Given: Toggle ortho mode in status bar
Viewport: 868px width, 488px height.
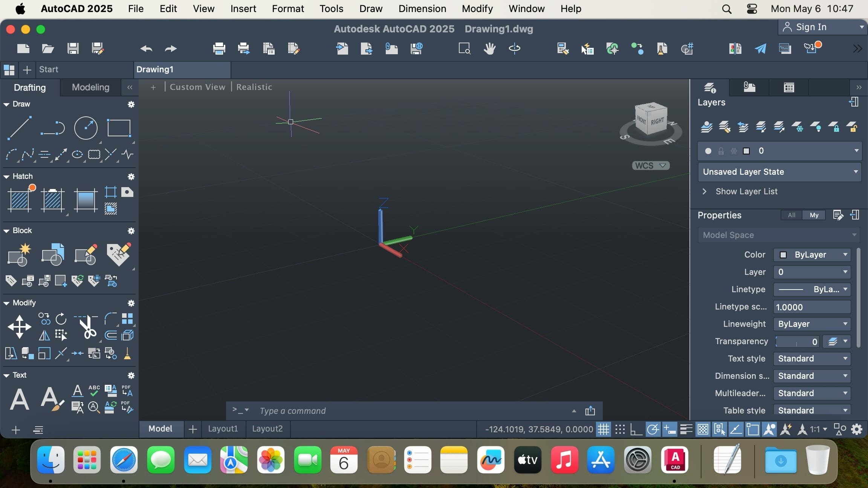Looking at the screenshot, I should (x=636, y=429).
